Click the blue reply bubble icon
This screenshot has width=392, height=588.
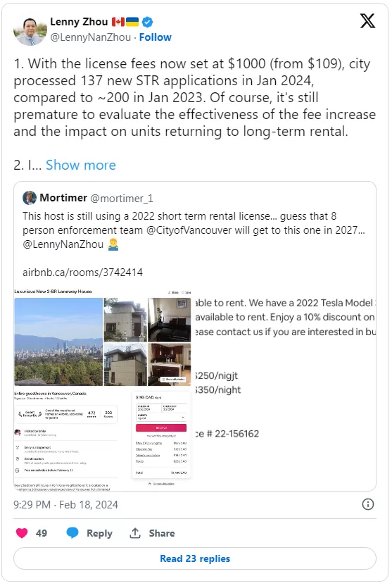pyautogui.click(x=72, y=533)
